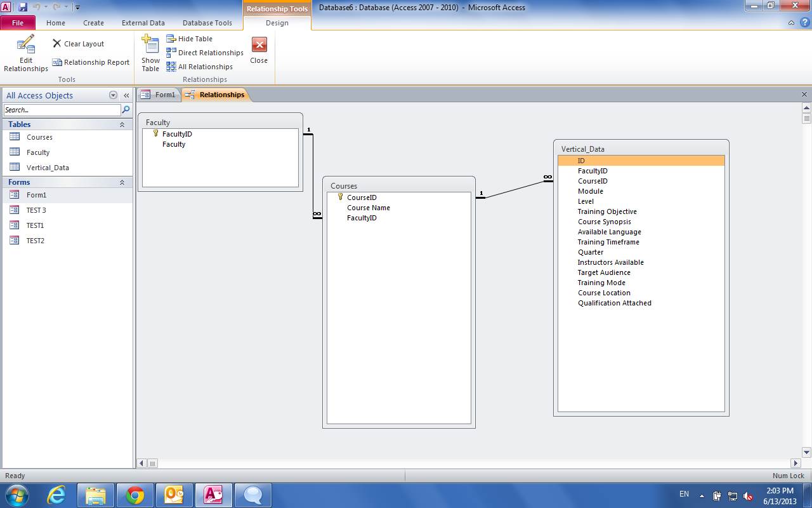812x508 pixels.
Task: Select Vertical_Data table in navigation pane
Action: point(67,168)
